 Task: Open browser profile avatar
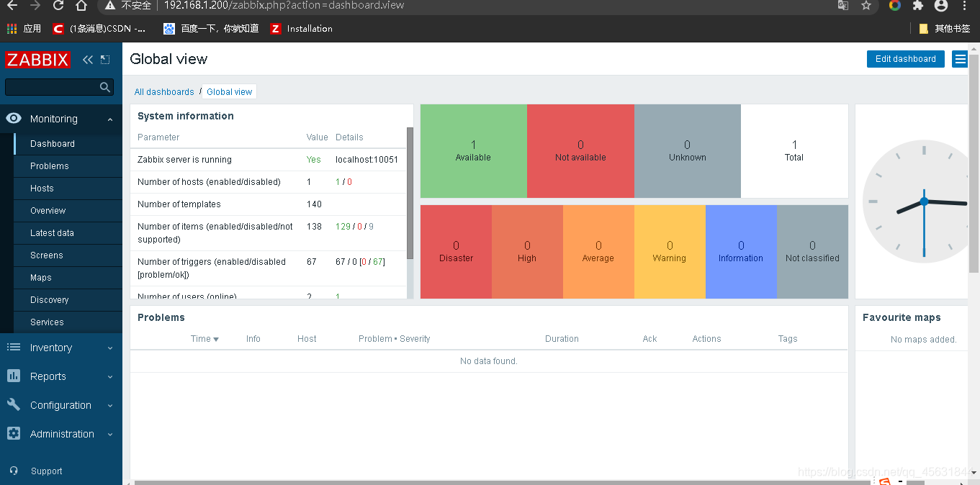pyautogui.click(x=940, y=6)
